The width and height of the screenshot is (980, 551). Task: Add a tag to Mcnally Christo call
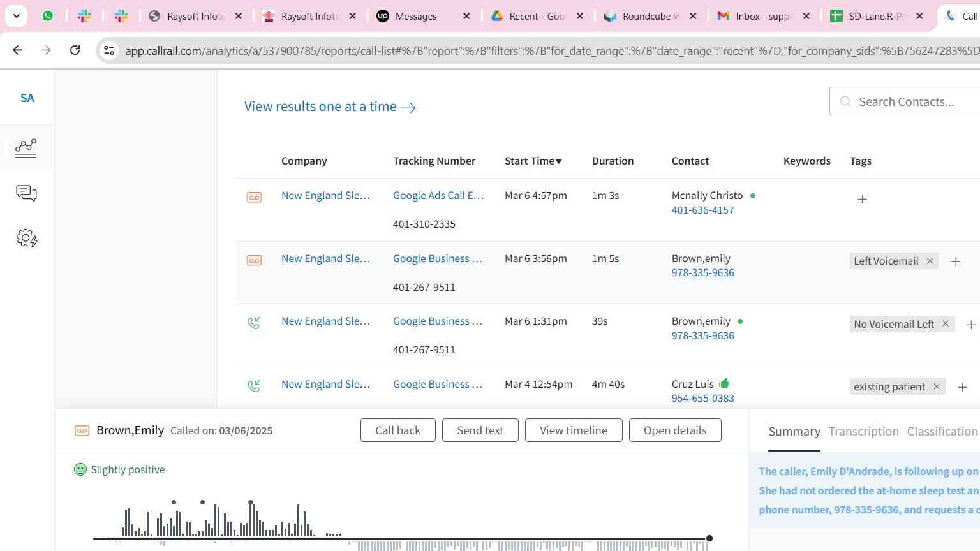pos(862,199)
